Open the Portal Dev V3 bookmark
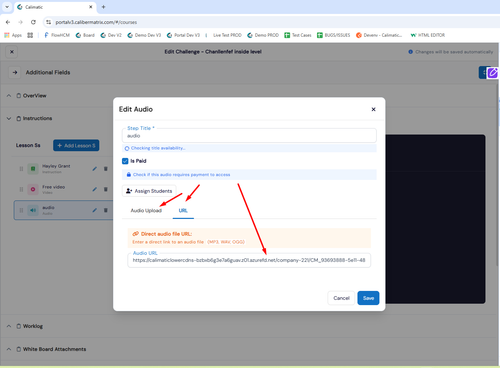This screenshot has width=500, height=368. [183, 35]
